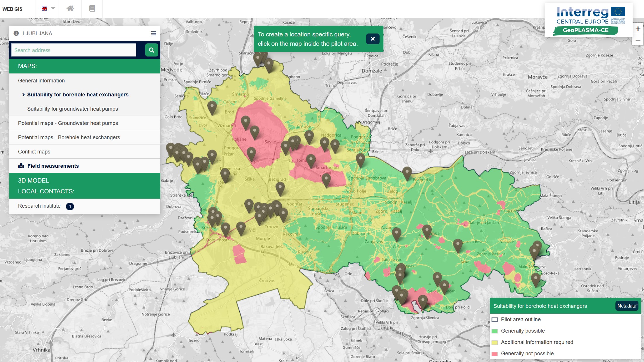Viewport: 644px width, 362px height.
Task: Zoom out with the minus button
Action: click(638, 40)
